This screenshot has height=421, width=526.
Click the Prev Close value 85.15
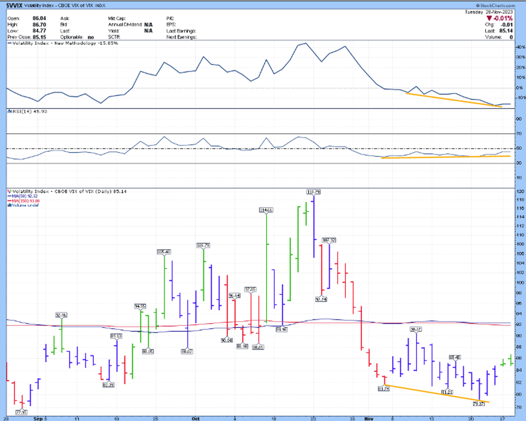[x=39, y=37]
